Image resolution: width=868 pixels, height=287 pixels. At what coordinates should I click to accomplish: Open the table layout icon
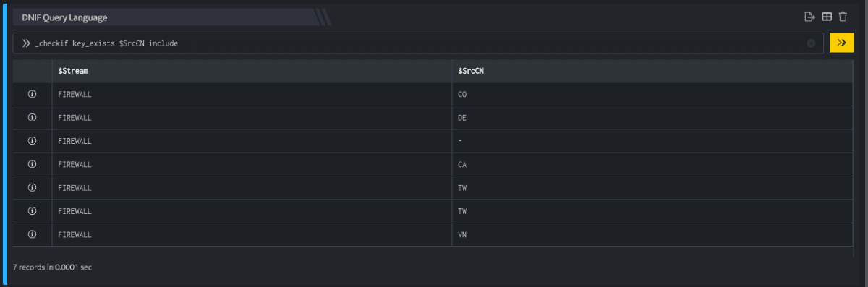pyautogui.click(x=827, y=17)
